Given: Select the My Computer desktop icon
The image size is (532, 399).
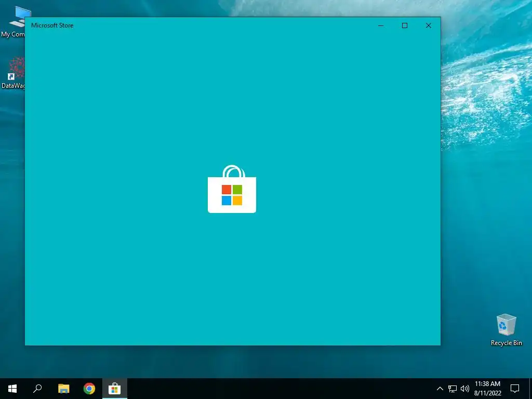Looking at the screenshot, I should 13,22.
